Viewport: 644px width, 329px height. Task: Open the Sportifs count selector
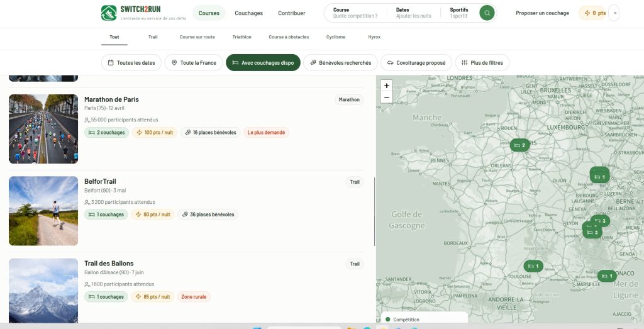click(458, 13)
